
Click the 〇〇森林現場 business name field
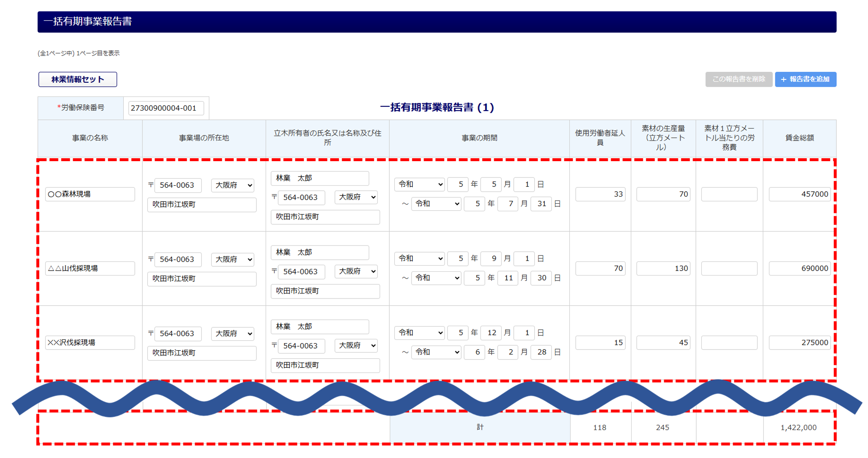point(90,194)
